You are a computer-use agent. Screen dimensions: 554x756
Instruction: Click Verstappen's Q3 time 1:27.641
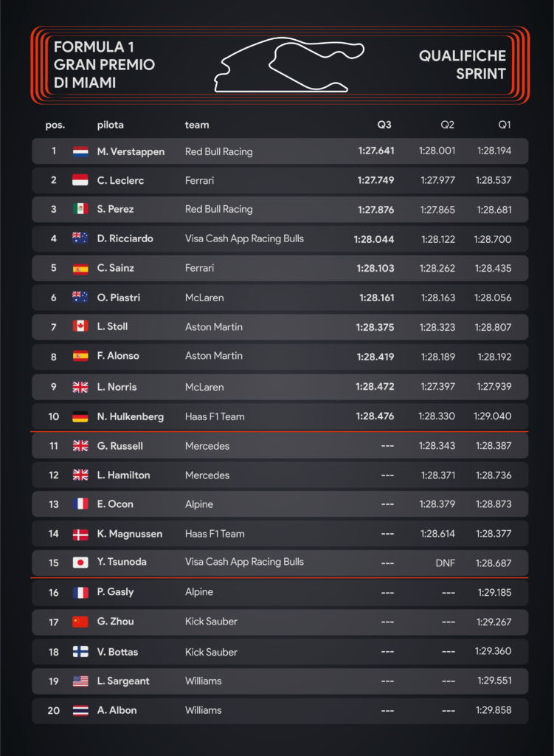click(376, 151)
